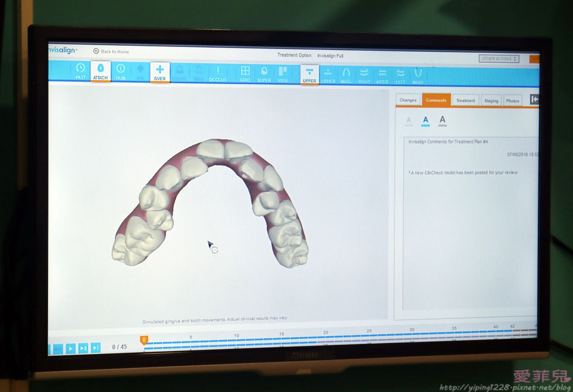Switch to the Staging tab

491,101
